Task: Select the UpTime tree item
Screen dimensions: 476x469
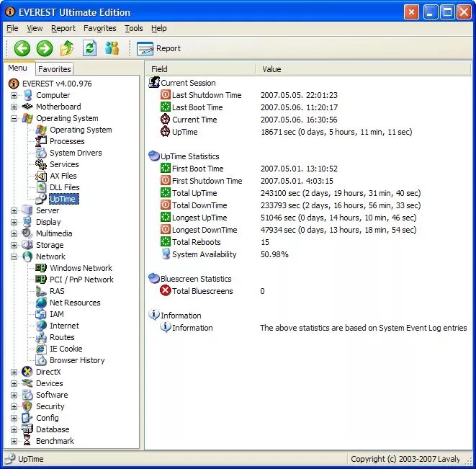Action: point(62,199)
